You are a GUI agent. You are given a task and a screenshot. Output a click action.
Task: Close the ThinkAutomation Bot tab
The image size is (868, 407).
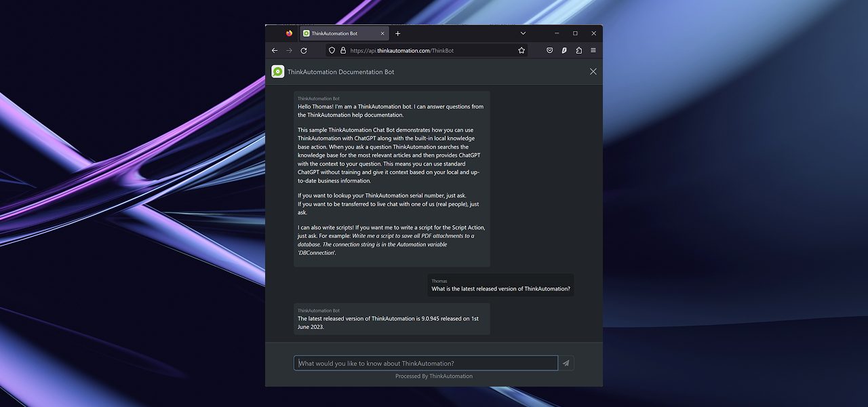(x=382, y=33)
